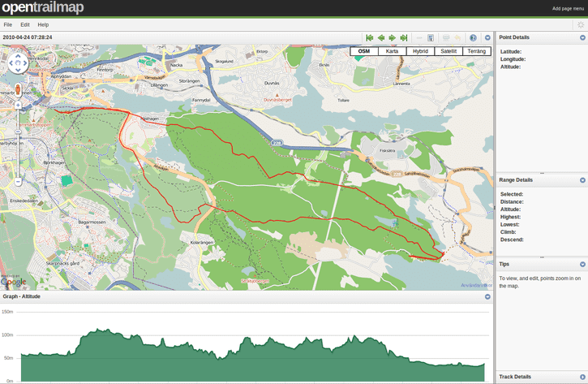Click the Add page menu link
The image size is (588, 384).
click(x=568, y=9)
